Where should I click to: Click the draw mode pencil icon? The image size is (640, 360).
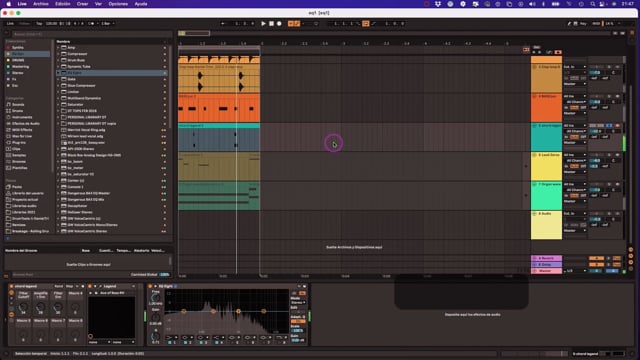(569, 24)
